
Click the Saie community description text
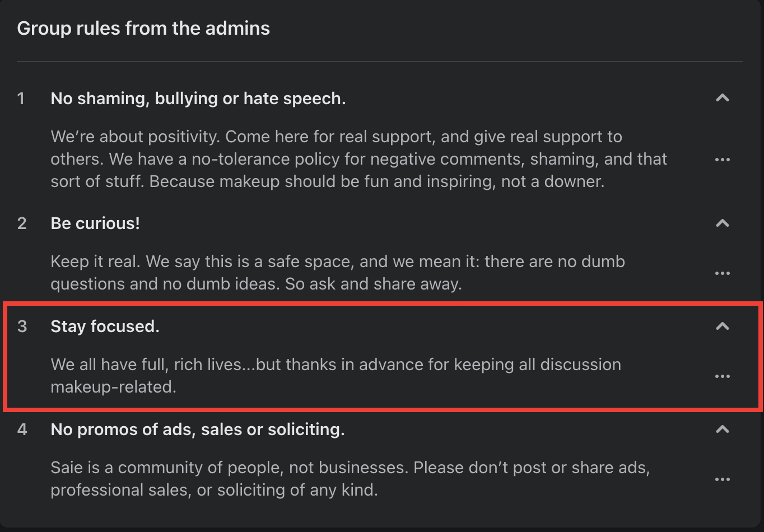[350, 479]
